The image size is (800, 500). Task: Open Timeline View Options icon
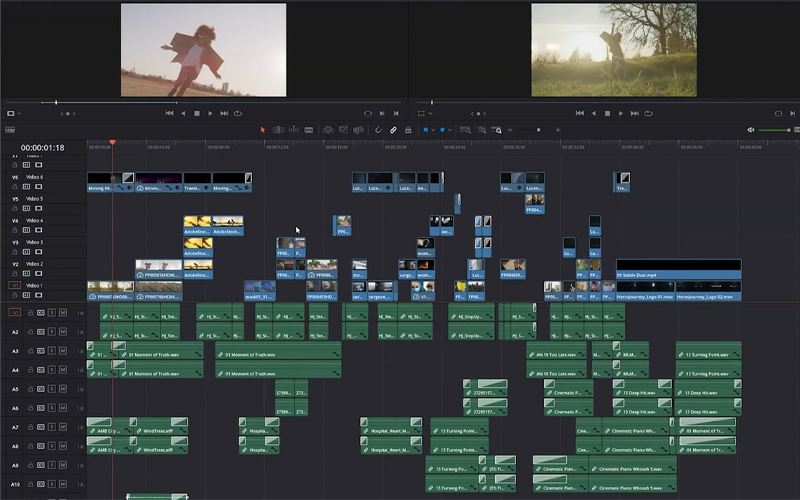coord(10,130)
